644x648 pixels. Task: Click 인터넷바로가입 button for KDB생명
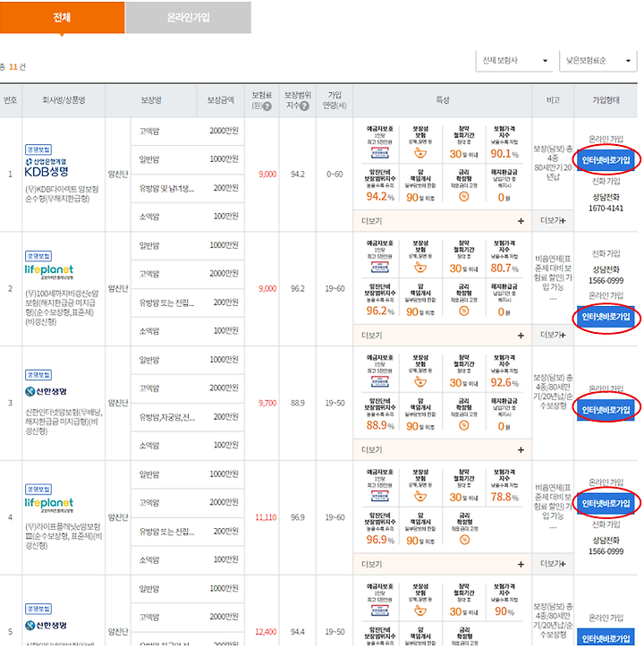606,159
